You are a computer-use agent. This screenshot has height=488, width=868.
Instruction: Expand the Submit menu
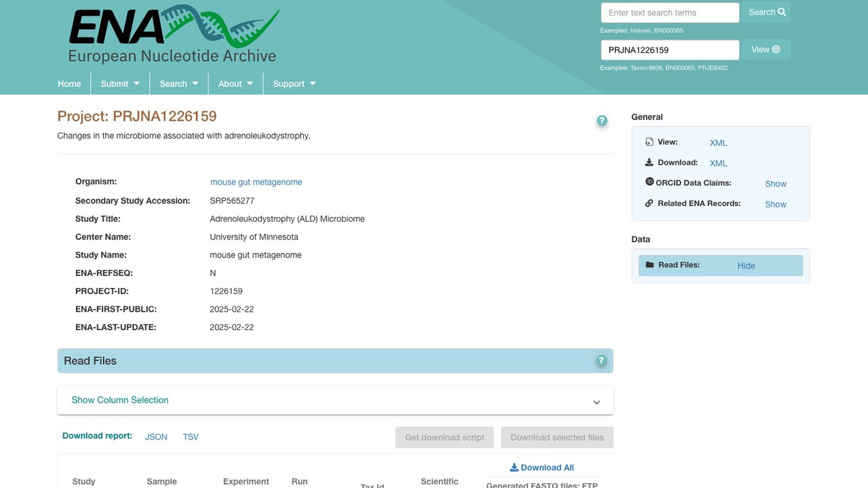[120, 84]
